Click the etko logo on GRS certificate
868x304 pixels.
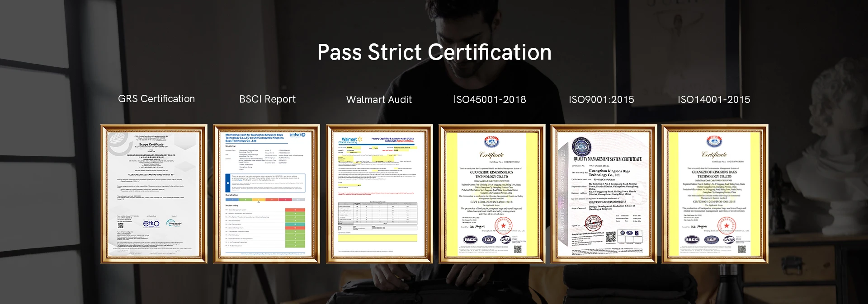point(151,223)
